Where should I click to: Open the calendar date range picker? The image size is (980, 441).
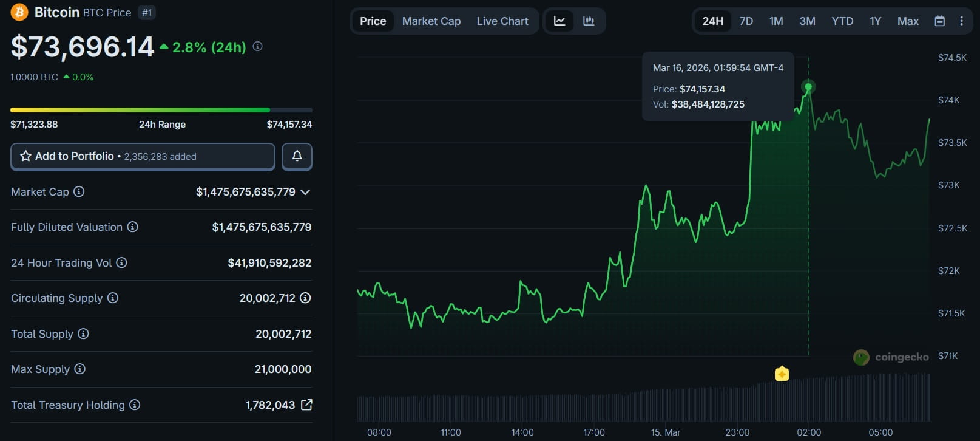(x=939, y=21)
